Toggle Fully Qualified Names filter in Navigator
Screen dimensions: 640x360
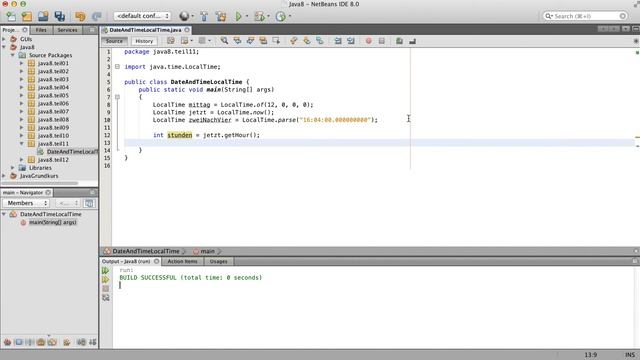point(67,342)
